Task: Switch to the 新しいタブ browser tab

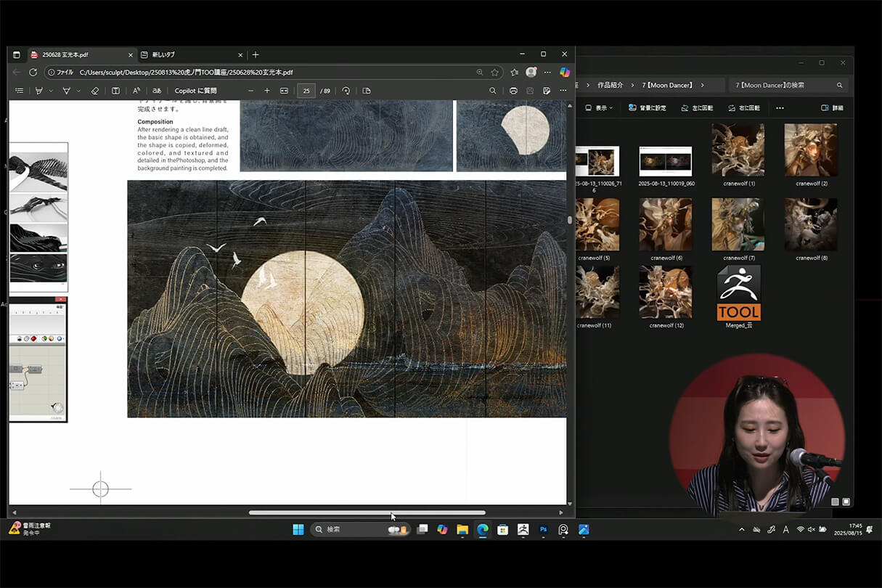Action: pos(163,54)
